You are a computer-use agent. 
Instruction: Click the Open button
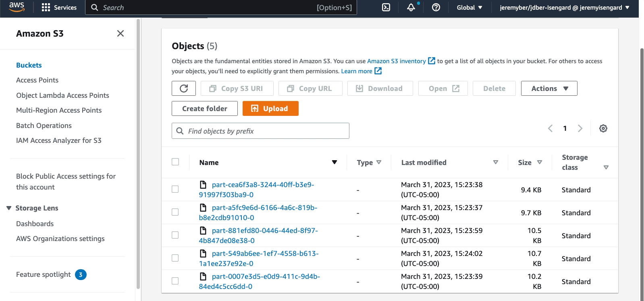coord(443,89)
